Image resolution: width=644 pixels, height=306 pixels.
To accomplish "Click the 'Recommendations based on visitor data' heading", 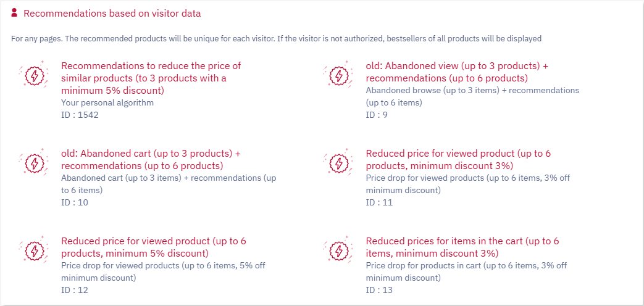I will tap(112, 13).
